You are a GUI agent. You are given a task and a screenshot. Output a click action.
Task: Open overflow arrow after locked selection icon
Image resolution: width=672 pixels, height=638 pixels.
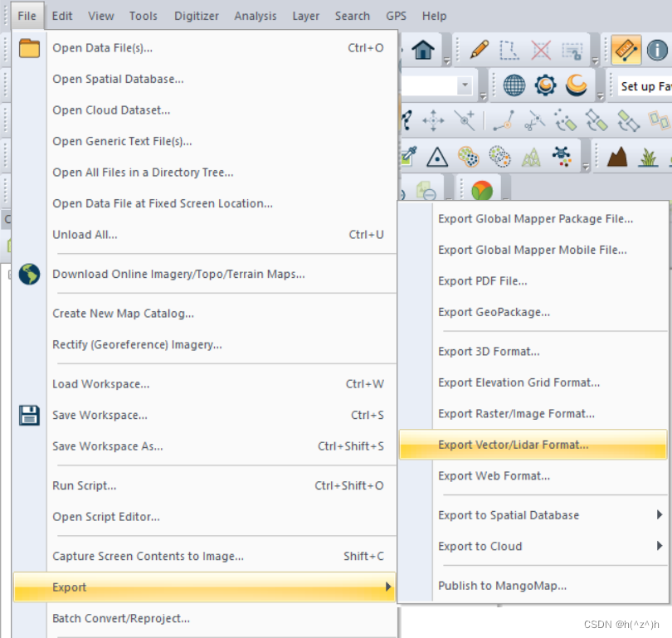click(x=595, y=61)
